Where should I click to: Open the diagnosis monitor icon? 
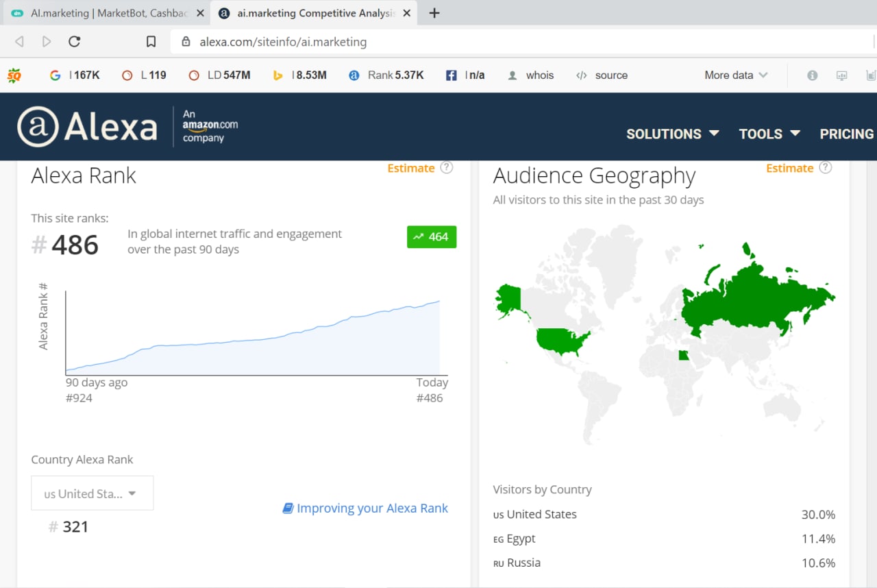(841, 75)
